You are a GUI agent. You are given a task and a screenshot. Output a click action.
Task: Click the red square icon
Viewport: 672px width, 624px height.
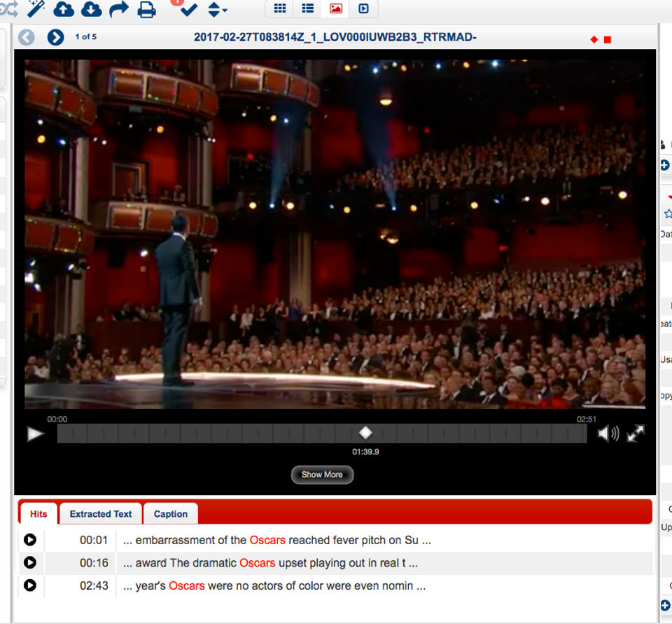[608, 39]
